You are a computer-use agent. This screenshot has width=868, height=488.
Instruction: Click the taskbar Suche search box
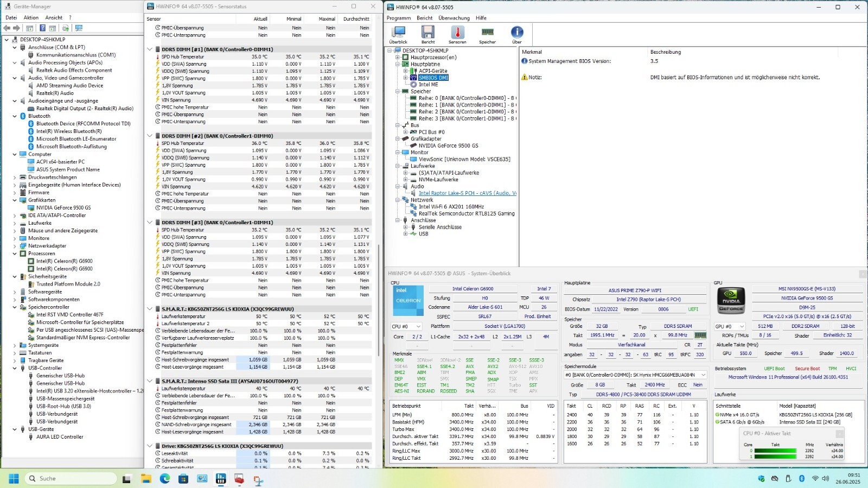click(x=71, y=478)
